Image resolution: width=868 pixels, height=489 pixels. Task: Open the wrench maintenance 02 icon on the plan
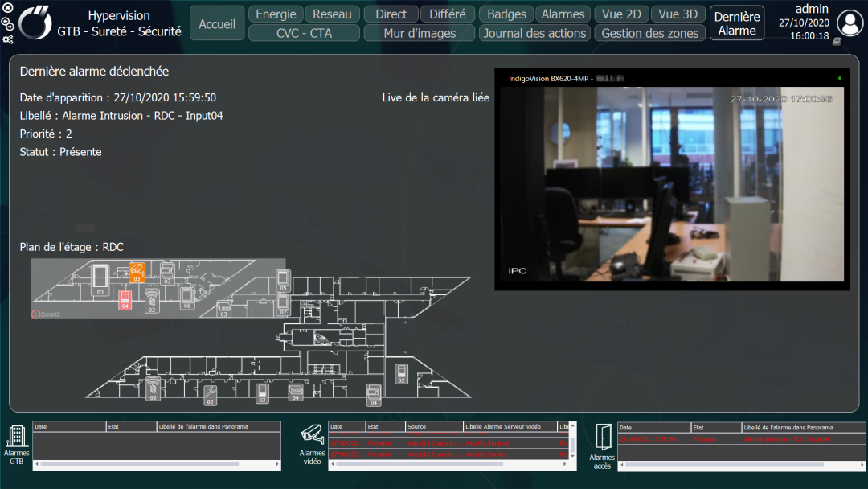point(210,396)
